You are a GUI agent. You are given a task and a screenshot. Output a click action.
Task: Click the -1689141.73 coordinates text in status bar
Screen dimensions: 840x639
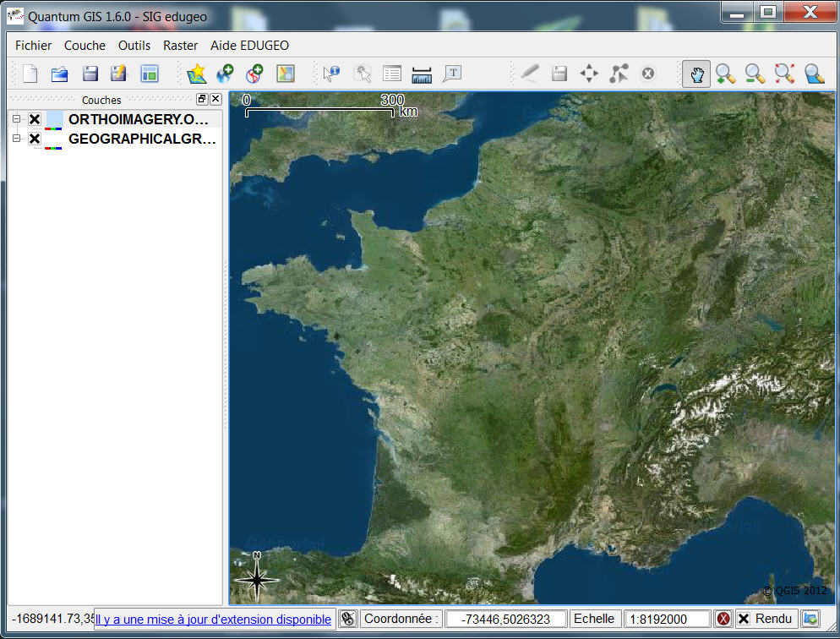click(52, 619)
